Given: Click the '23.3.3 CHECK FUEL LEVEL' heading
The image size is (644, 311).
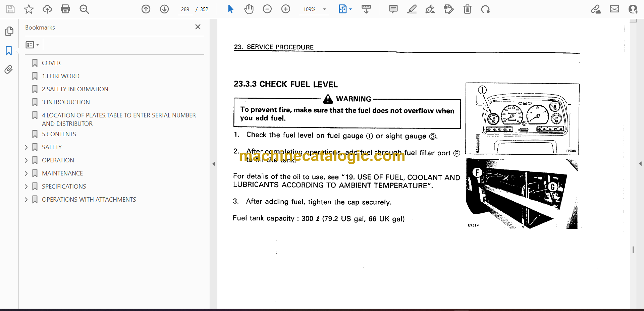Looking at the screenshot, I should (285, 84).
